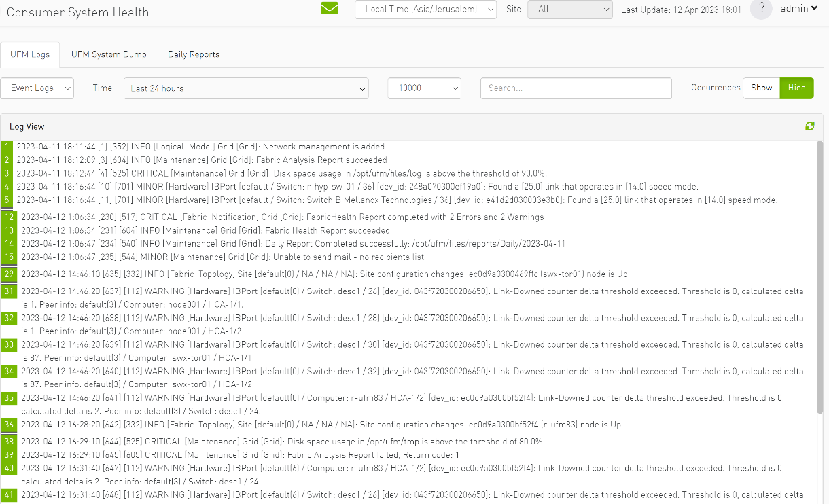Open the Last 24 hours time range
The width and height of the screenshot is (829, 504).
click(x=245, y=88)
